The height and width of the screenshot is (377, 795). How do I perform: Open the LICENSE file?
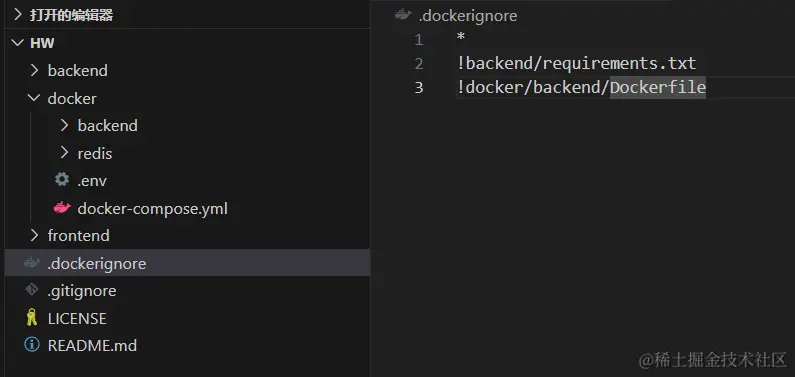point(77,318)
